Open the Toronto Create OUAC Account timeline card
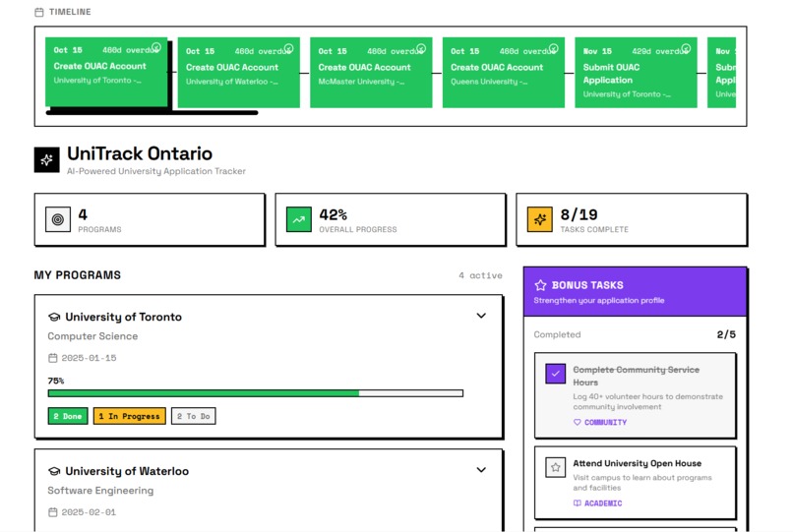This screenshot has height=532, width=793. coord(106,72)
